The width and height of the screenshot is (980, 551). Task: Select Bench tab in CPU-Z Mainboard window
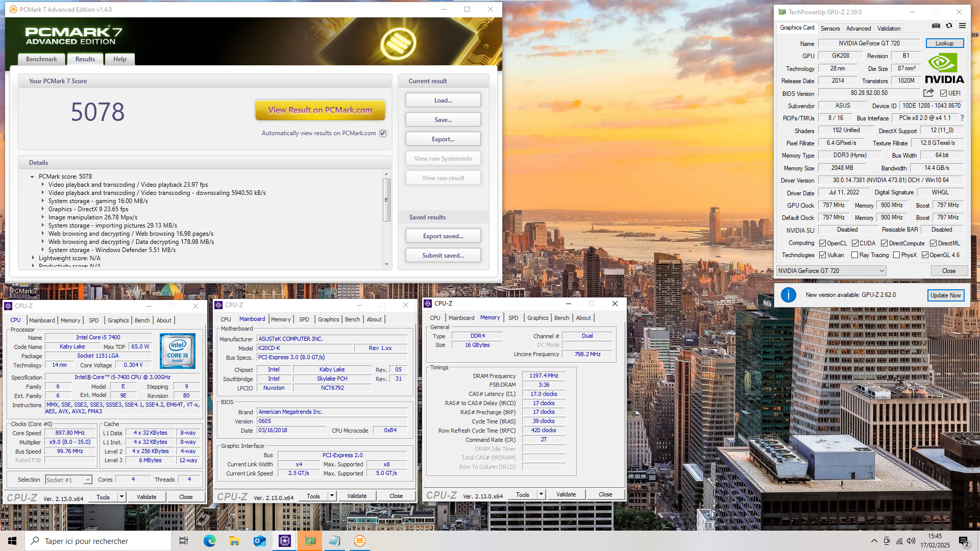[352, 319]
